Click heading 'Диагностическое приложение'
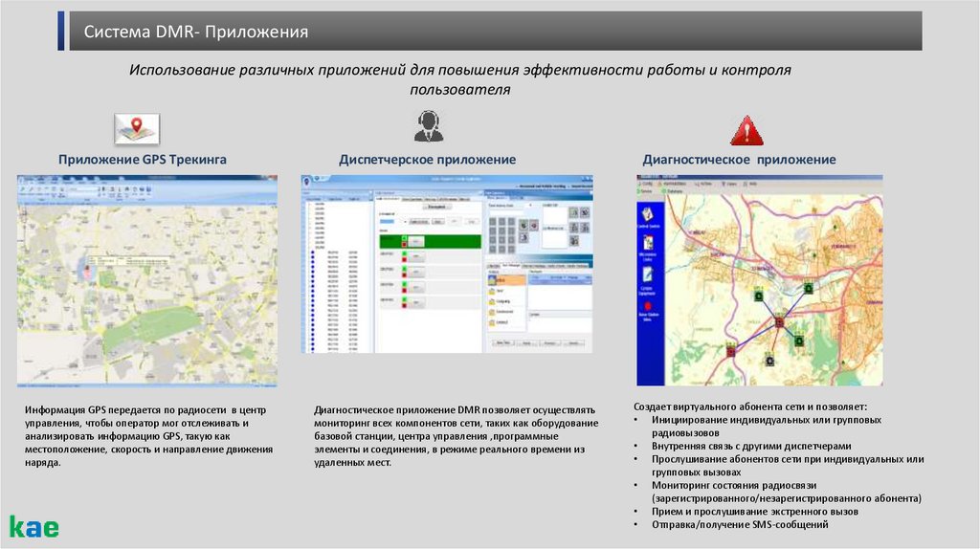This screenshot has width=980, height=549. (740, 160)
